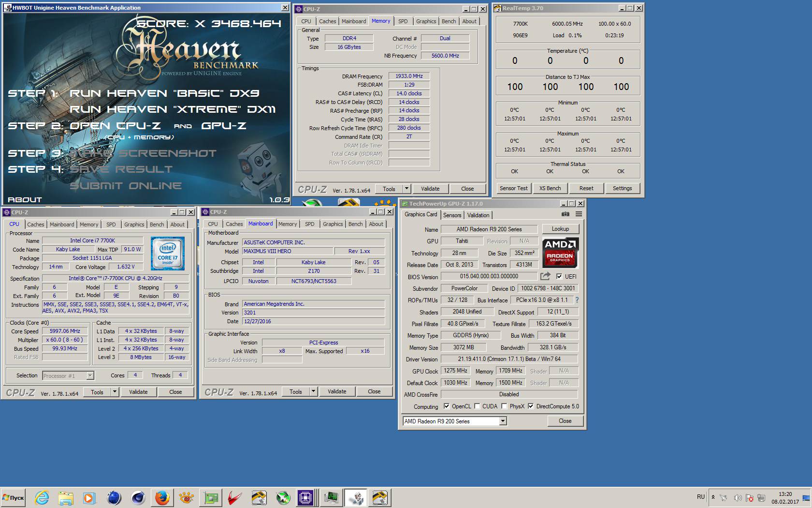
Task: Open the AMD Radeon R9 200 Series card dropdown
Action: coord(503,421)
